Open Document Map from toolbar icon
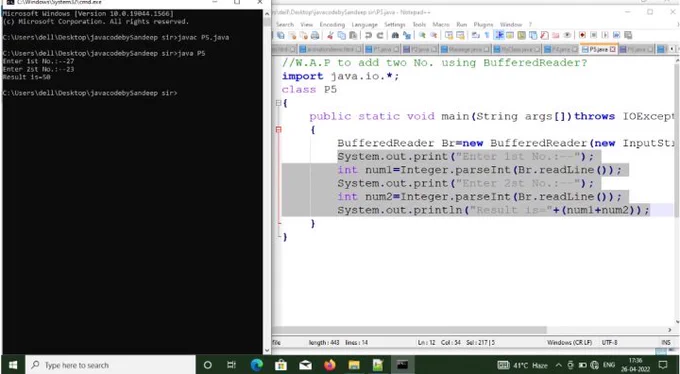 coord(521,35)
